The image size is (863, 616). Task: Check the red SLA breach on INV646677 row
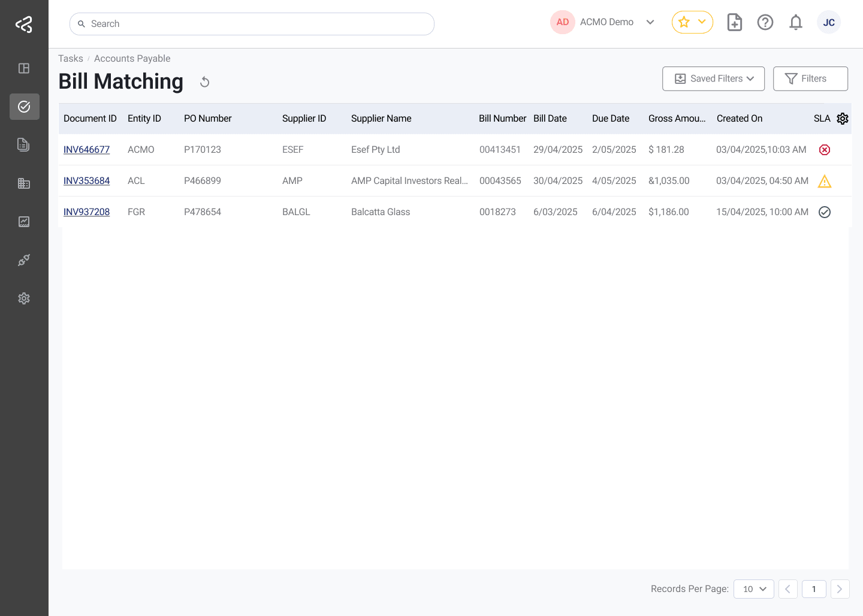(825, 150)
